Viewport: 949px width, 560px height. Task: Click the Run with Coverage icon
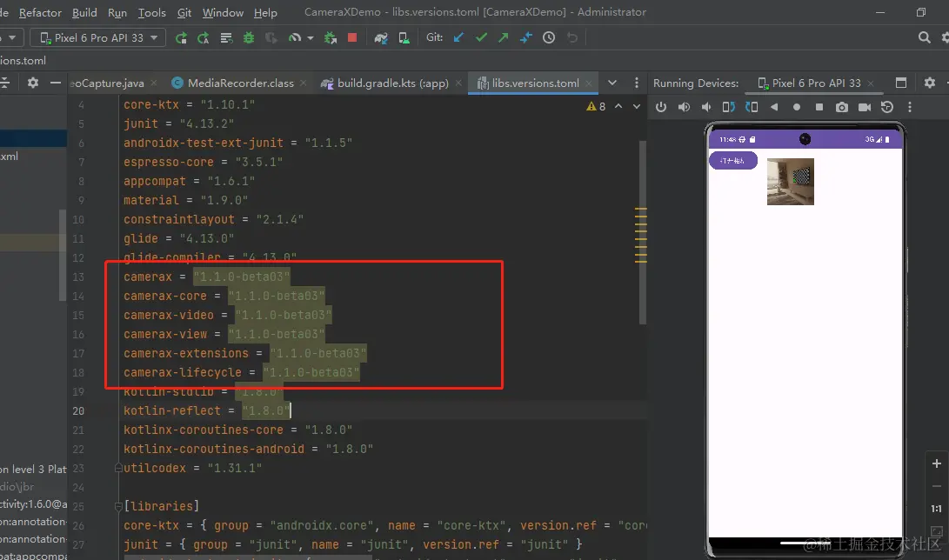(x=271, y=38)
